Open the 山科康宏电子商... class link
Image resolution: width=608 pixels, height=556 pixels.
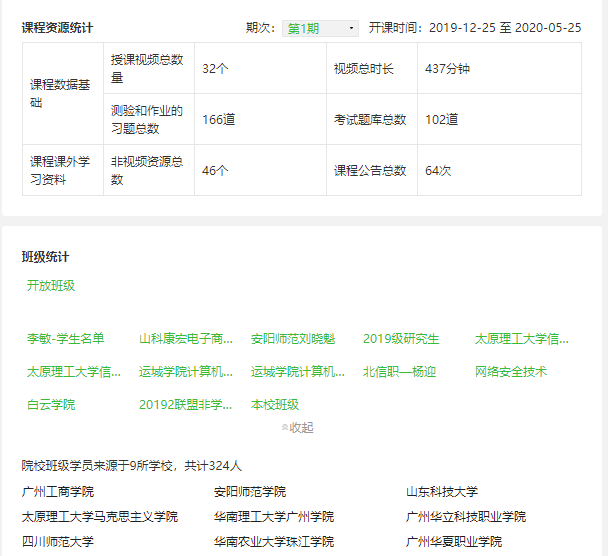[x=186, y=339]
